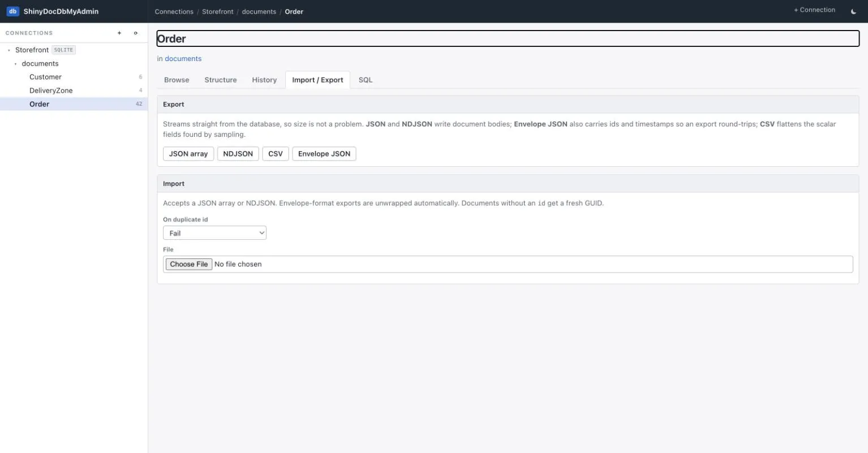Image resolution: width=868 pixels, height=453 pixels.
Task: Open the SQL tab
Action: coord(366,80)
